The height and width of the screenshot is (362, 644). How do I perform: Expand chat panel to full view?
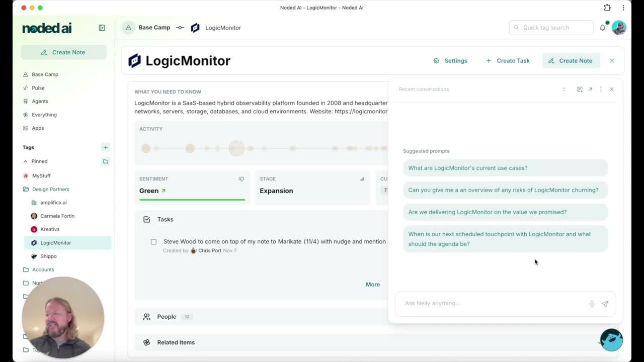pos(590,89)
